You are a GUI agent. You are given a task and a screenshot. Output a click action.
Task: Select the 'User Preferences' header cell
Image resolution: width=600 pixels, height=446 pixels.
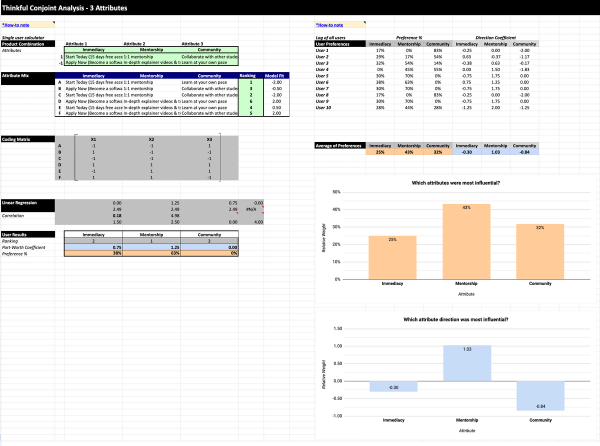click(340, 44)
